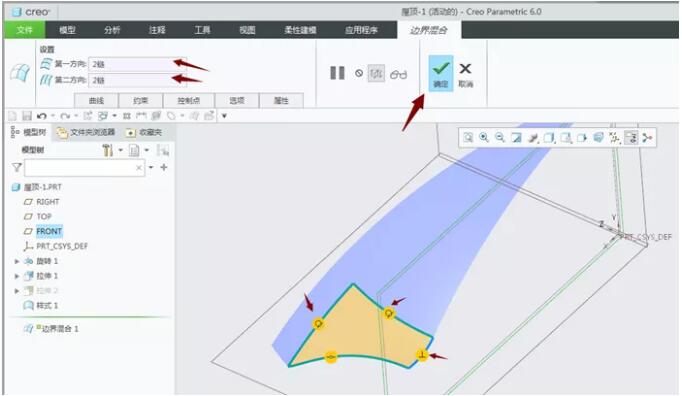Click the green checkmark 确定 button
This screenshot has height=396, width=682.
[441, 73]
